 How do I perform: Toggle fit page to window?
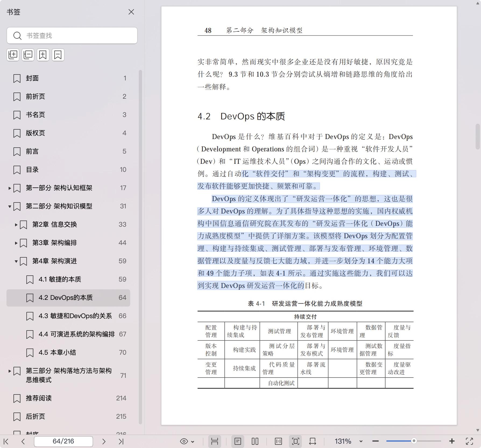[295, 441]
